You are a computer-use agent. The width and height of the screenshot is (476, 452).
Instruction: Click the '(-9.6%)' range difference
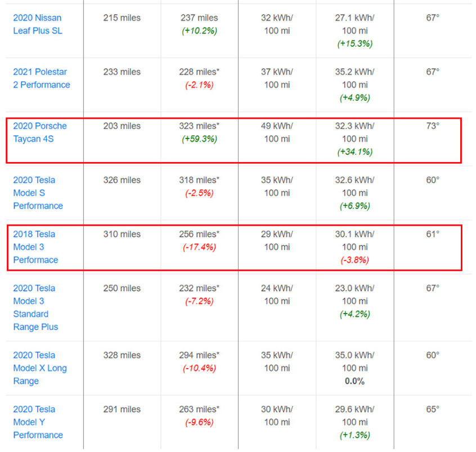pyautogui.click(x=199, y=423)
